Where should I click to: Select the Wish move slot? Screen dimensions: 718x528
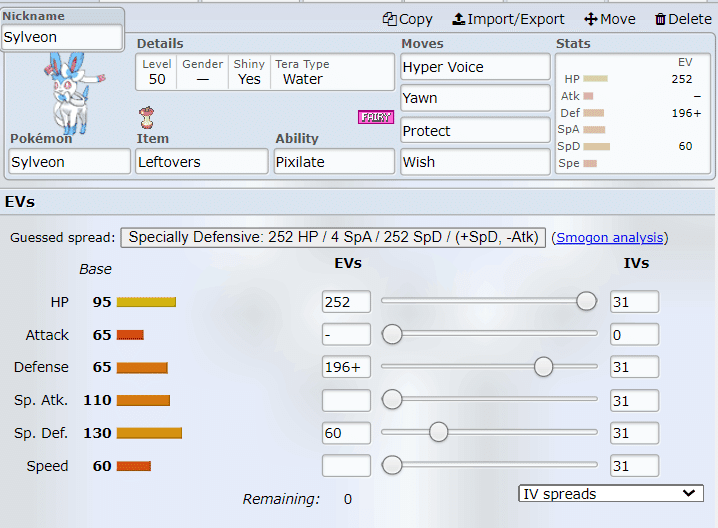click(475, 162)
